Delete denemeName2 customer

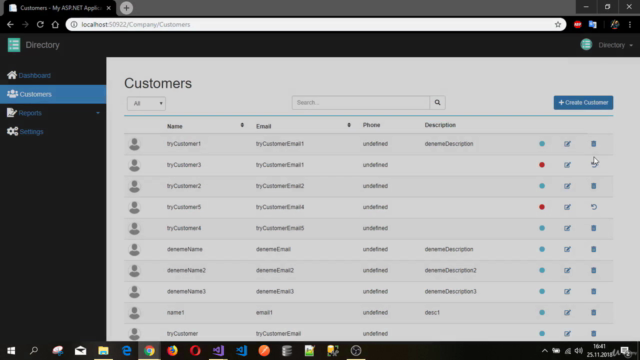pyautogui.click(x=593, y=270)
